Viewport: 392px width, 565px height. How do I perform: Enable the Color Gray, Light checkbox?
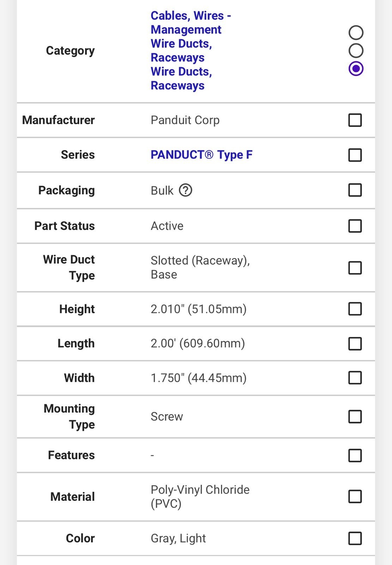tap(355, 539)
